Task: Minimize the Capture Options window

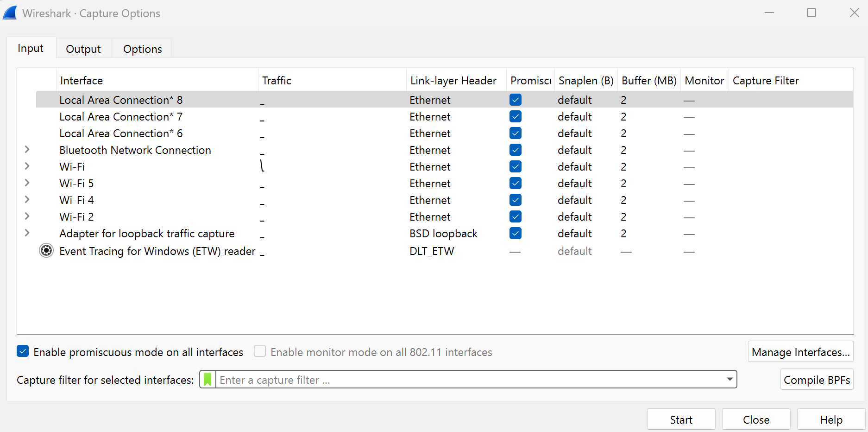Action: coord(769,13)
